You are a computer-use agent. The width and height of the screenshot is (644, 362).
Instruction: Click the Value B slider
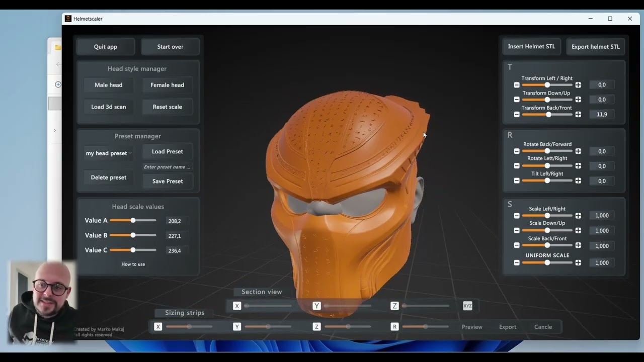click(133, 235)
